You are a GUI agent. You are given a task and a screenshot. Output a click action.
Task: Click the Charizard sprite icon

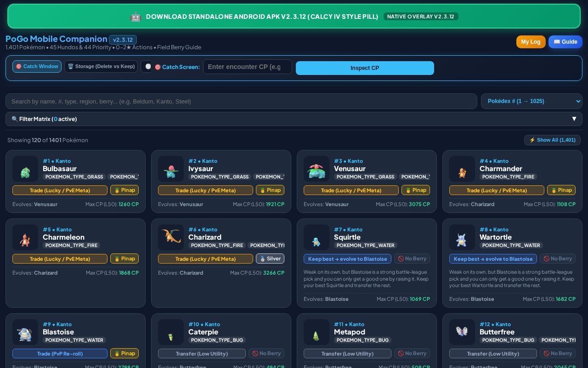pos(171,237)
